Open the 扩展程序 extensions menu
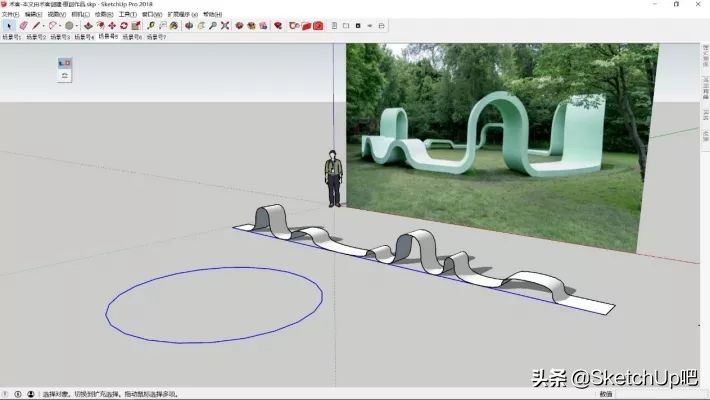The height and width of the screenshot is (400, 710). [x=181, y=15]
